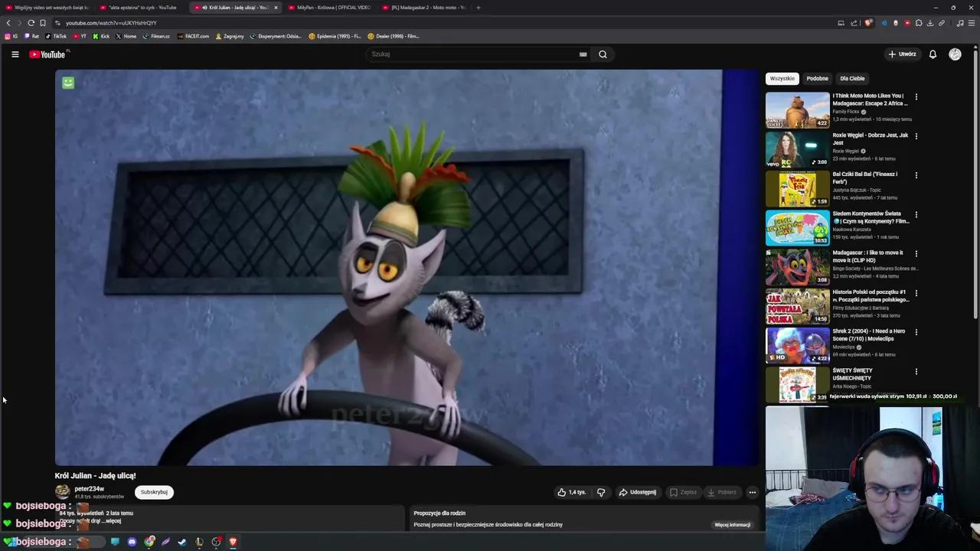The height and width of the screenshot is (551, 980).
Task: Open Shrek 2 'I Need a Hero' thumbnail
Action: click(797, 345)
